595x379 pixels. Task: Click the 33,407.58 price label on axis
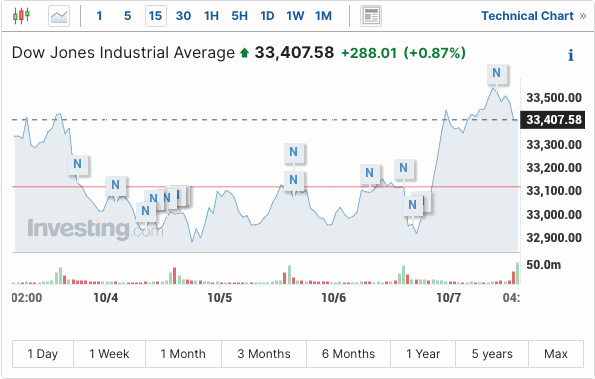coord(552,120)
